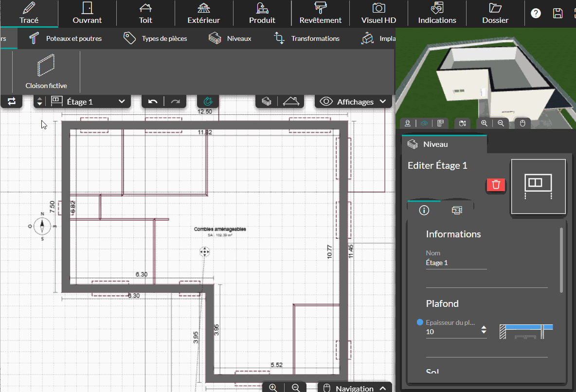The width and height of the screenshot is (576, 392).
Task: Switch 3D view to first-person visitor mode
Action: 408,124
